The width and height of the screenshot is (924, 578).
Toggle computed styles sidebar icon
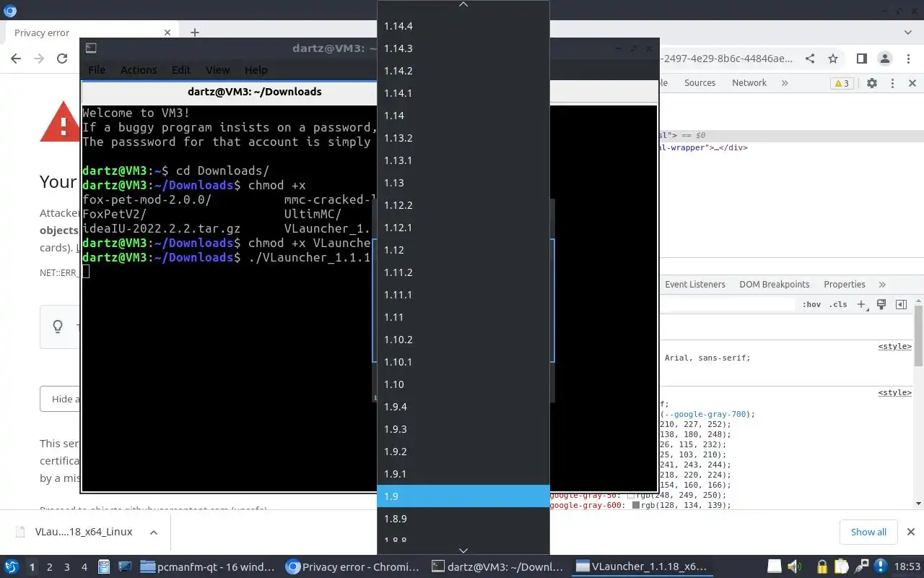click(901, 304)
